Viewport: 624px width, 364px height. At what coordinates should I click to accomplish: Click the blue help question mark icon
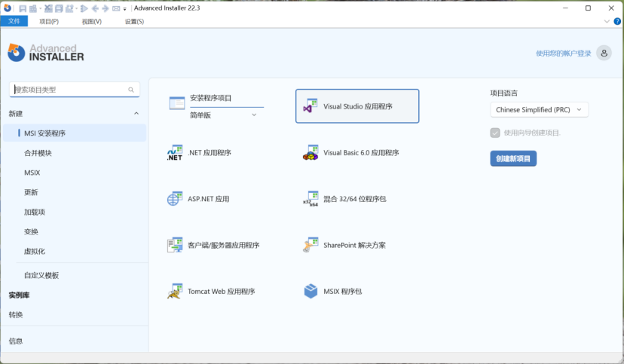[x=617, y=22]
